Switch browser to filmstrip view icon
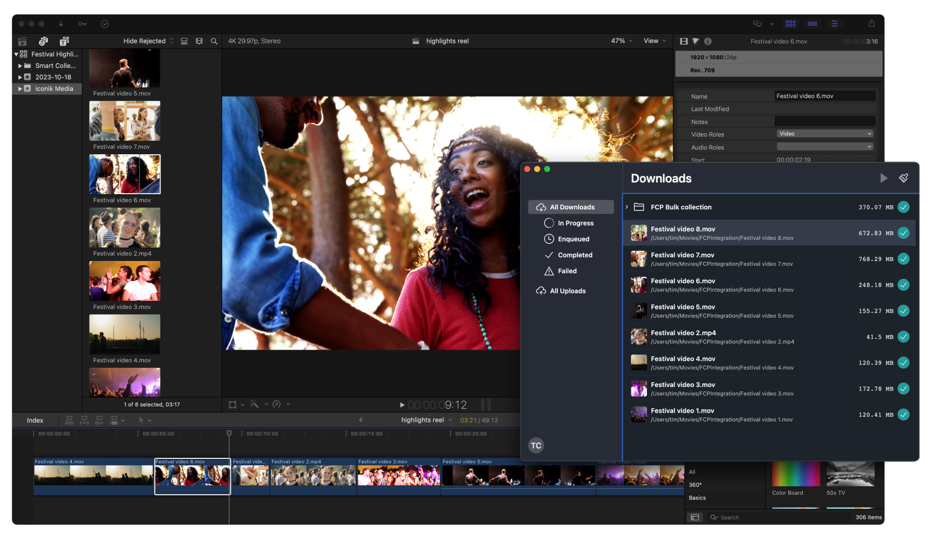Image resolution: width=941 pixels, height=560 pixels. [x=199, y=41]
